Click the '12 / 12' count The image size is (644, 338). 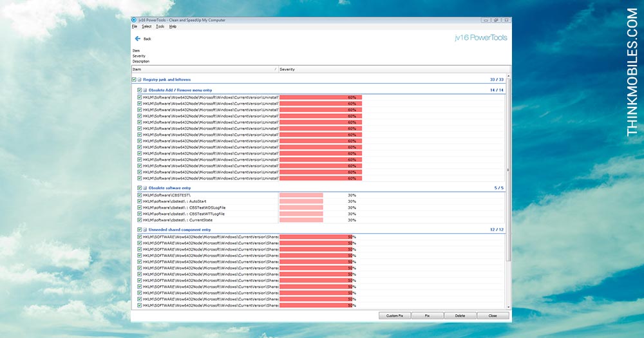pos(497,230)
